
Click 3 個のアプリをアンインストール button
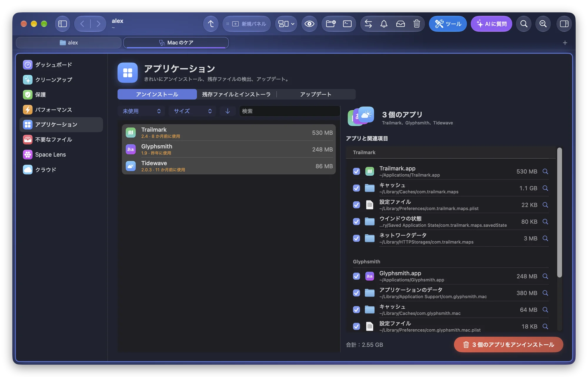coord(508,345)
